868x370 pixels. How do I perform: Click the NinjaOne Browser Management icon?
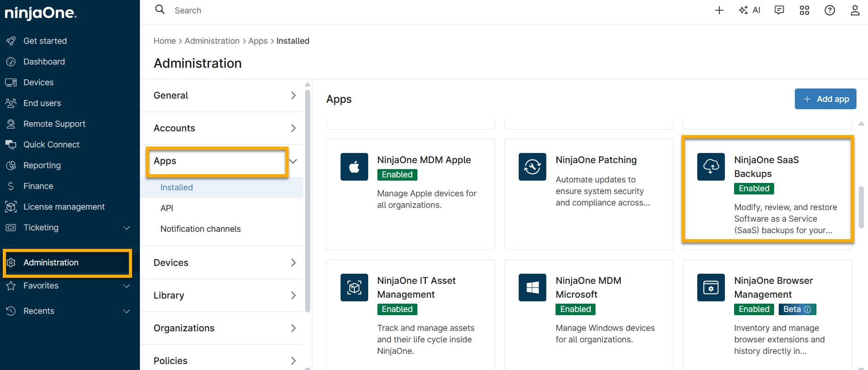tap(711, 288)
